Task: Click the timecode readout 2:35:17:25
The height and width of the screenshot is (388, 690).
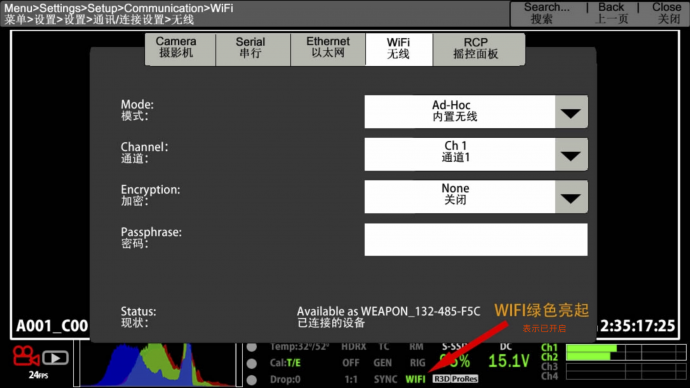Action: click(638, 326)
